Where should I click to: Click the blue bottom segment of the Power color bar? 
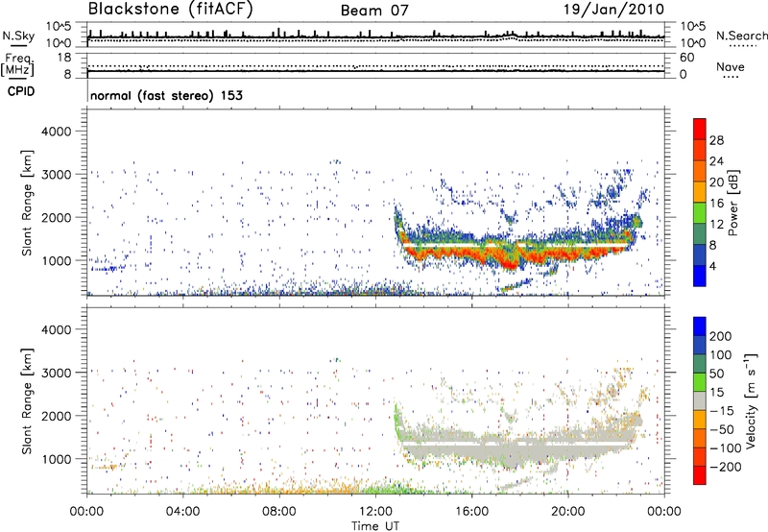coord(700,277)
